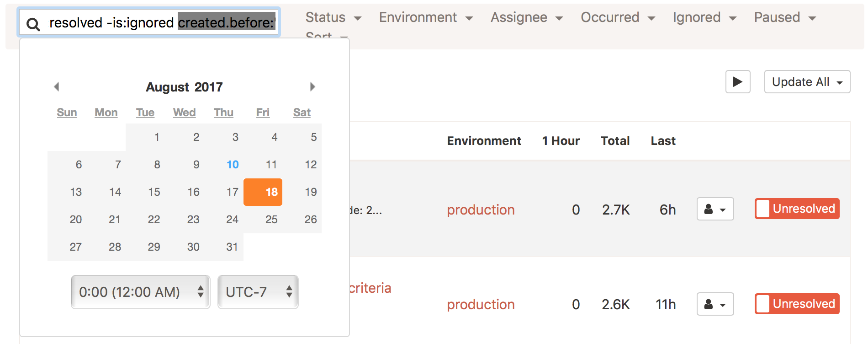Select August 18 in the calendar

263,192
